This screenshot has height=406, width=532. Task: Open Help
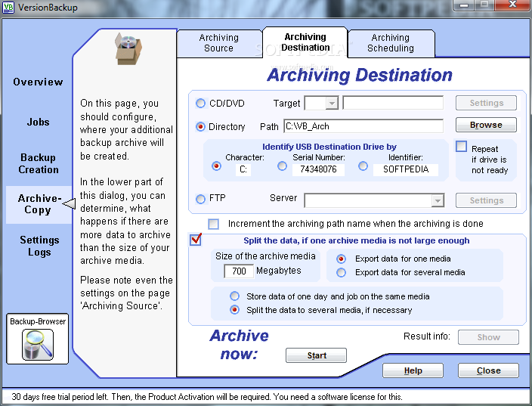[413, 370]
